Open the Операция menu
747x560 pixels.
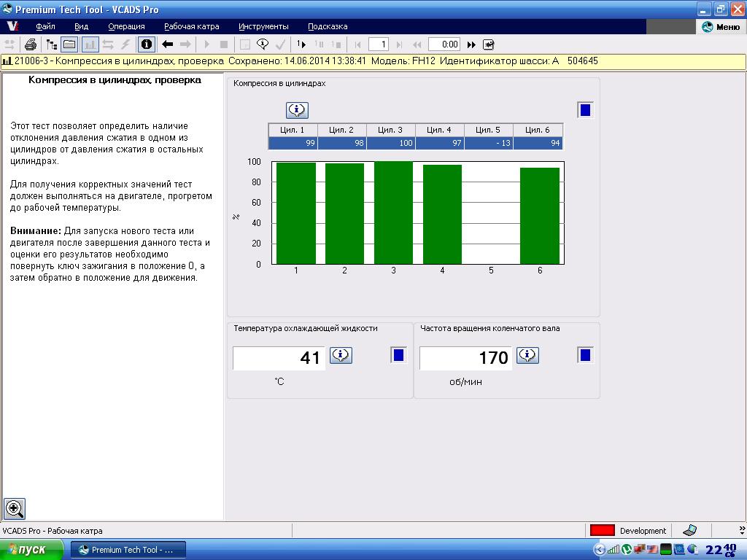coord(126,27)
